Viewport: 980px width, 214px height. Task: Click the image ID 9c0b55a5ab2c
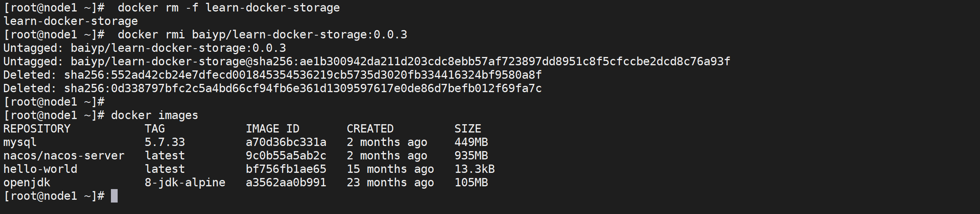[x=286, y=155]
